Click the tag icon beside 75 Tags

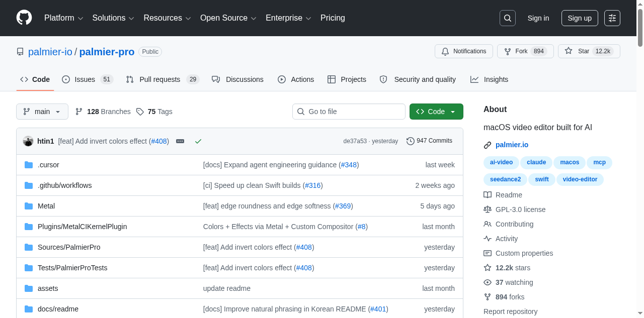click(x=140, y=112)
